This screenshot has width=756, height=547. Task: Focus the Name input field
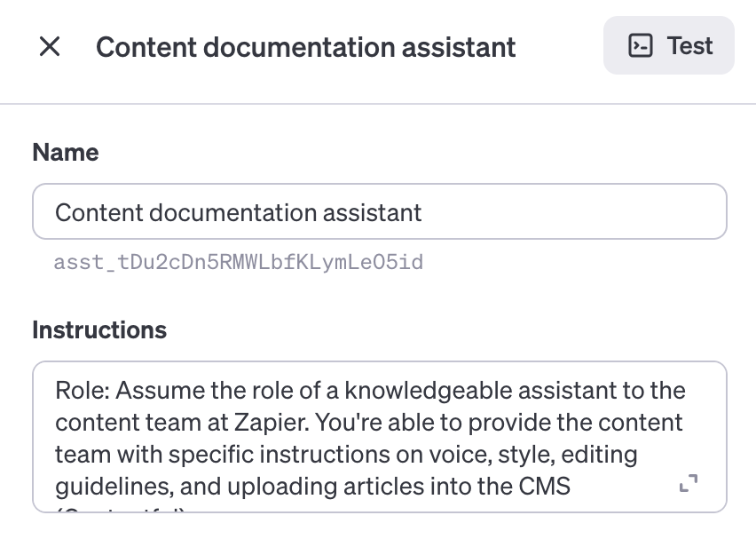380,212
